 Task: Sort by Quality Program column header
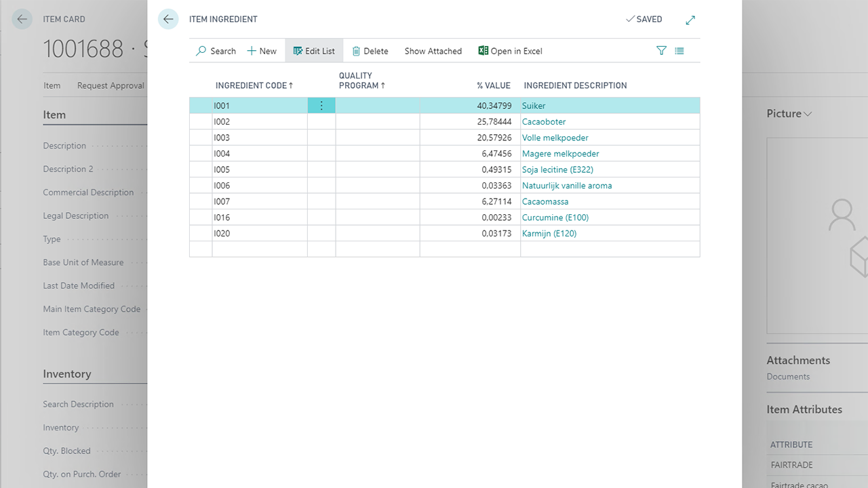click(362, 81)
